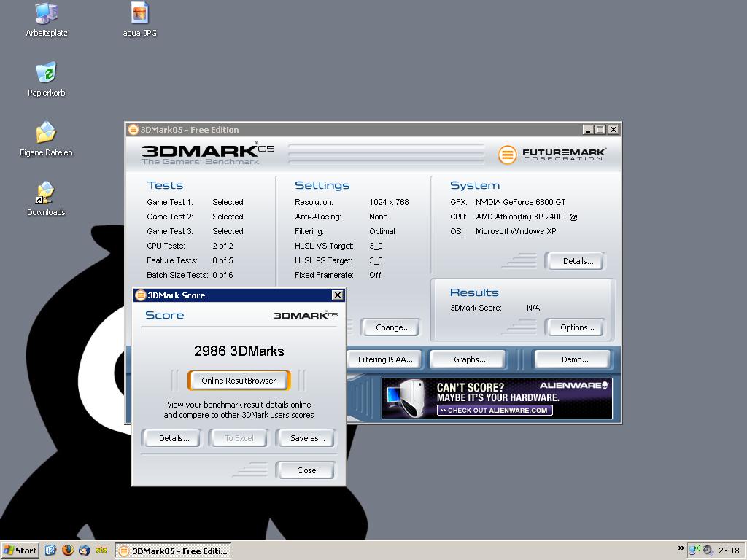Select the Downloads shortcut icon

point(46,199)
